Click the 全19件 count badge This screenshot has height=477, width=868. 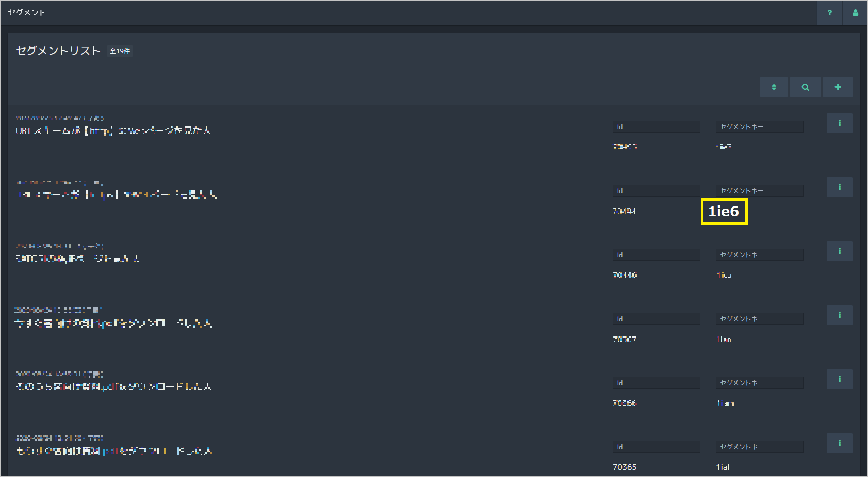click(x=120, y=51)
